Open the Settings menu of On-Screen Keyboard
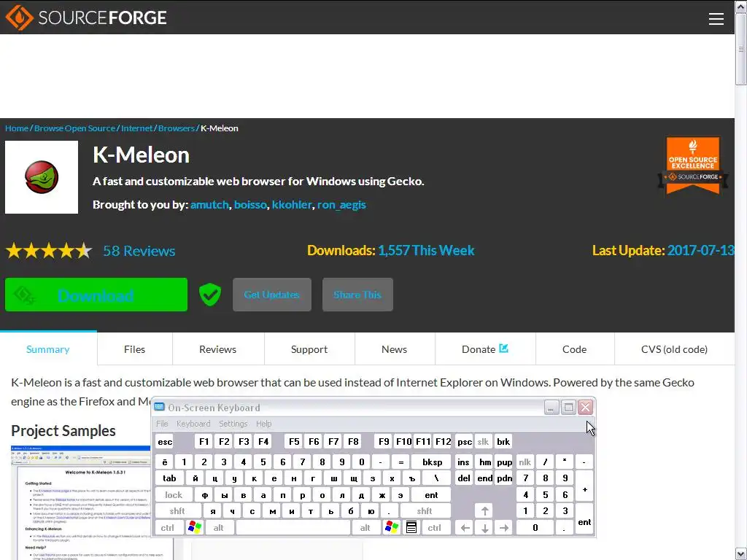Screen dimensions: 747x560 pyautogui.click(x=233, y=424)
